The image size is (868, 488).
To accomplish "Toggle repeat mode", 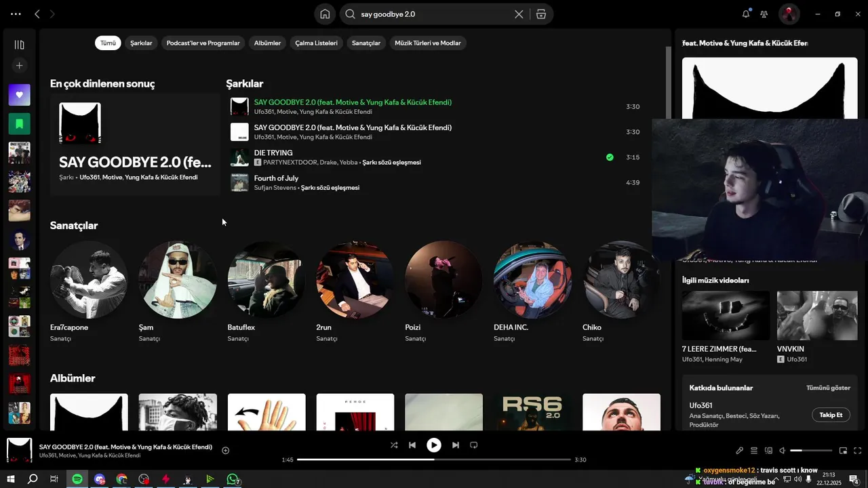I will pos(474,445).
